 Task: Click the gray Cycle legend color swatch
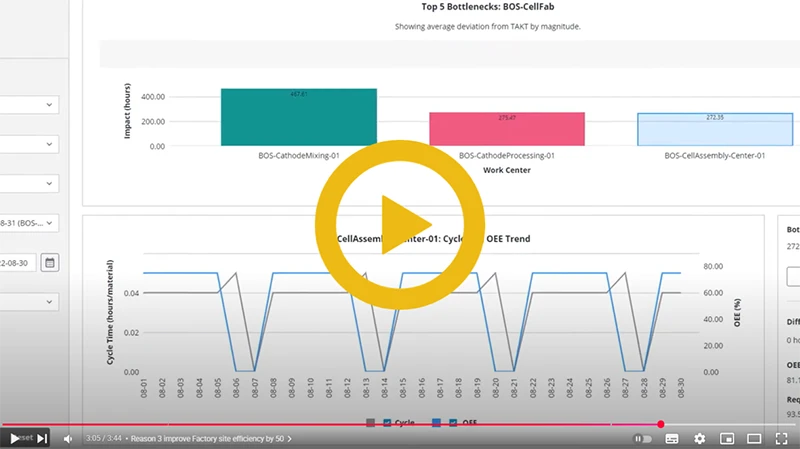(370, 422)
